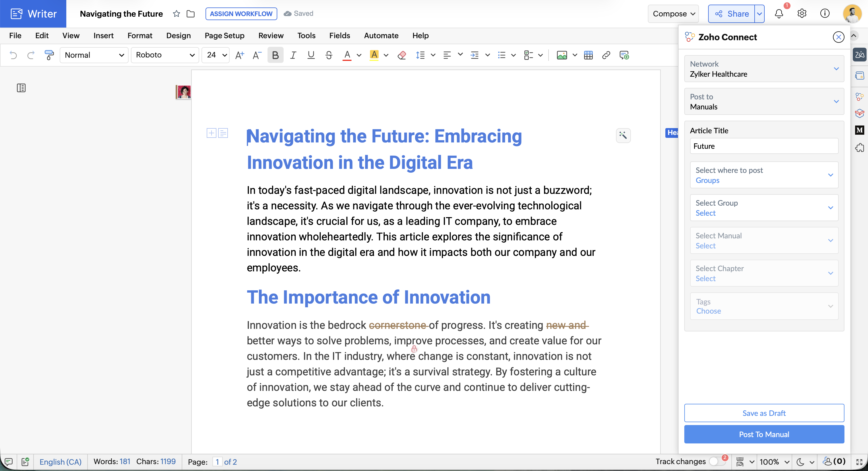868x471 pixels.
Task: Click the Insert Table icon
Action: pos(588,55)
